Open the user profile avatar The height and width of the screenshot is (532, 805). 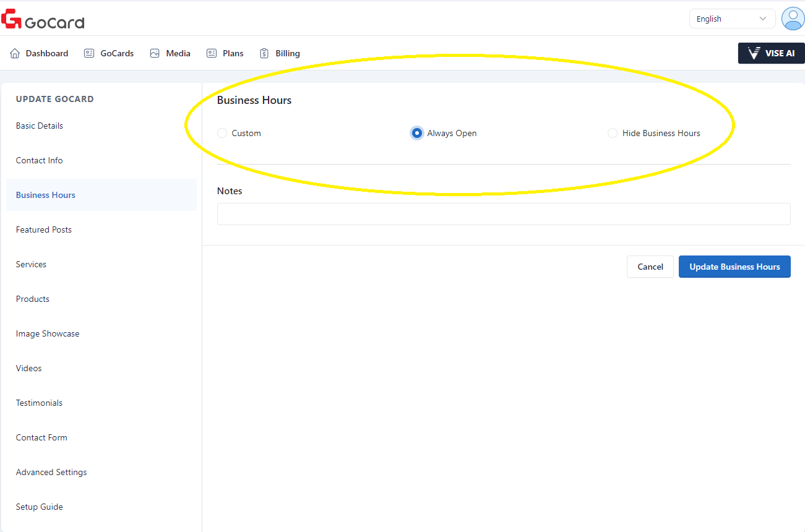(792, 19)
